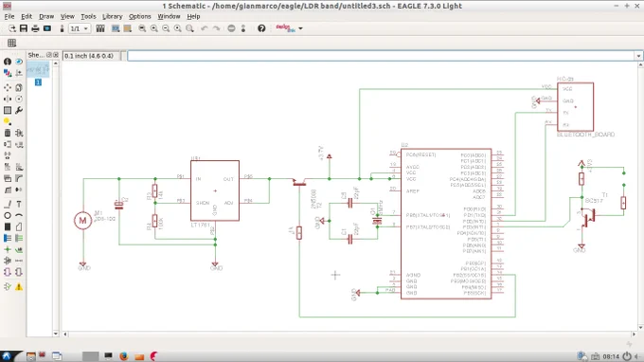Click the horizontal scrollbar right arrow
Screen dimensions: 644x362
point(634,335)
